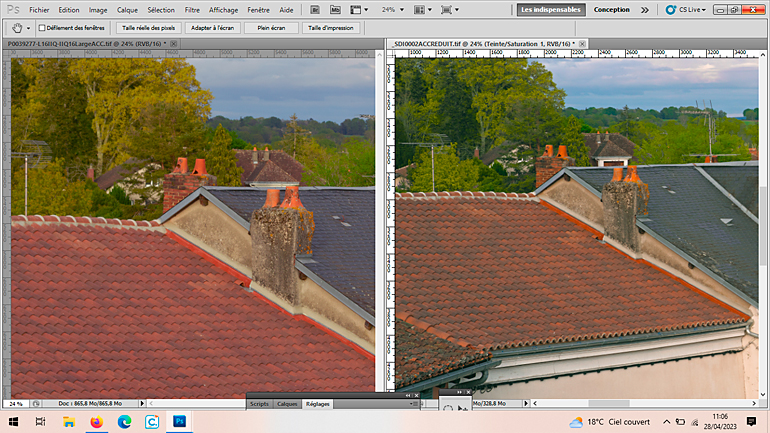Click right document vertical scrollbar thumb
Screen dimensions: 770x433
click(763, 226)
